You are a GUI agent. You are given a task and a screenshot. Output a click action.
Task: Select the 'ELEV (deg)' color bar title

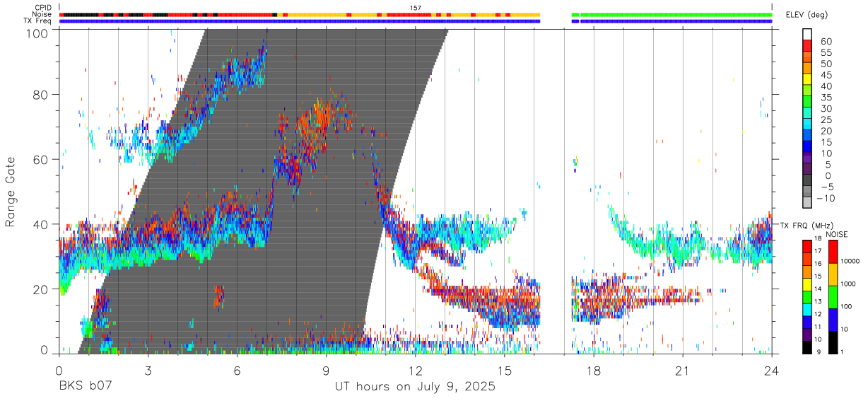[807, 15]
